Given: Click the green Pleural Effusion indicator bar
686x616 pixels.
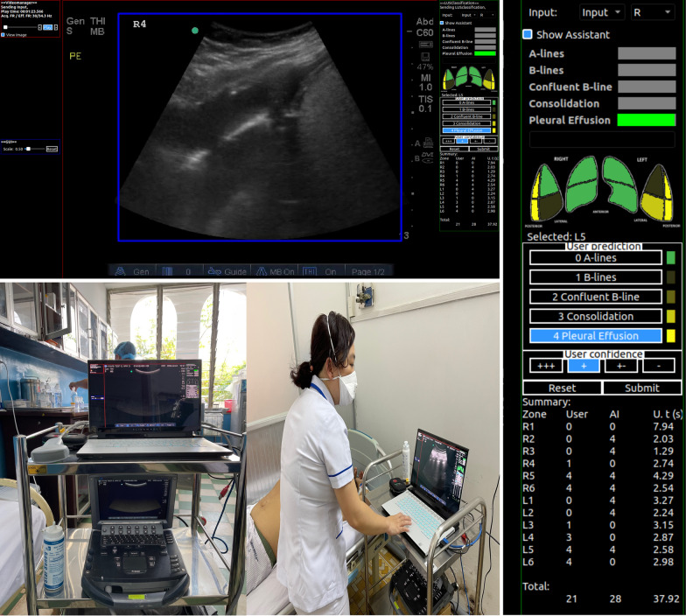Looking at the screenshot, I should click(x=647, y=120).
